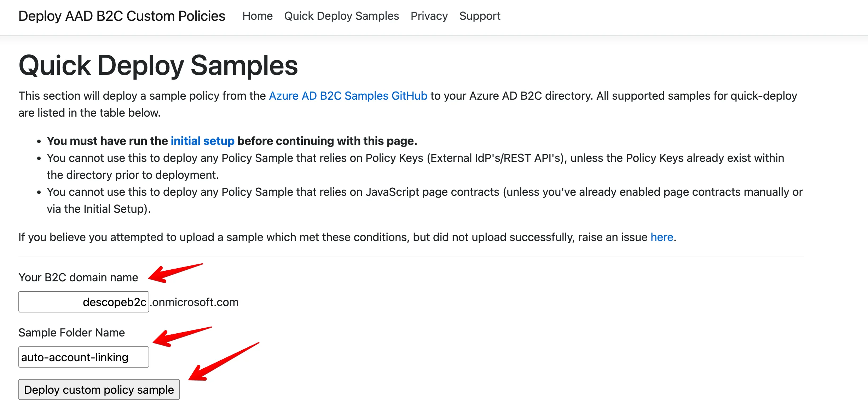Open the Support page
868x410 pixels.
click(x=480, y=16)
